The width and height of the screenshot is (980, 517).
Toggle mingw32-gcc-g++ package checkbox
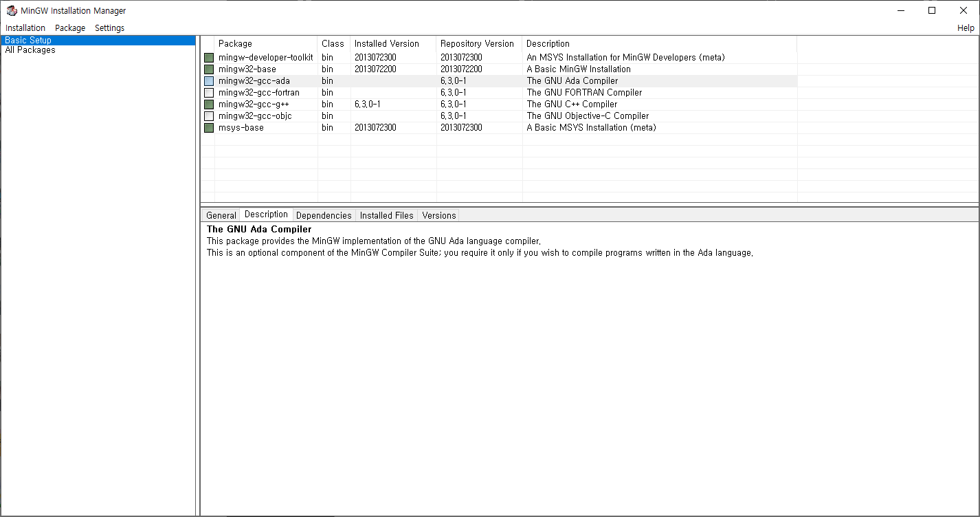pyautogui.click(x=209, y=104)
